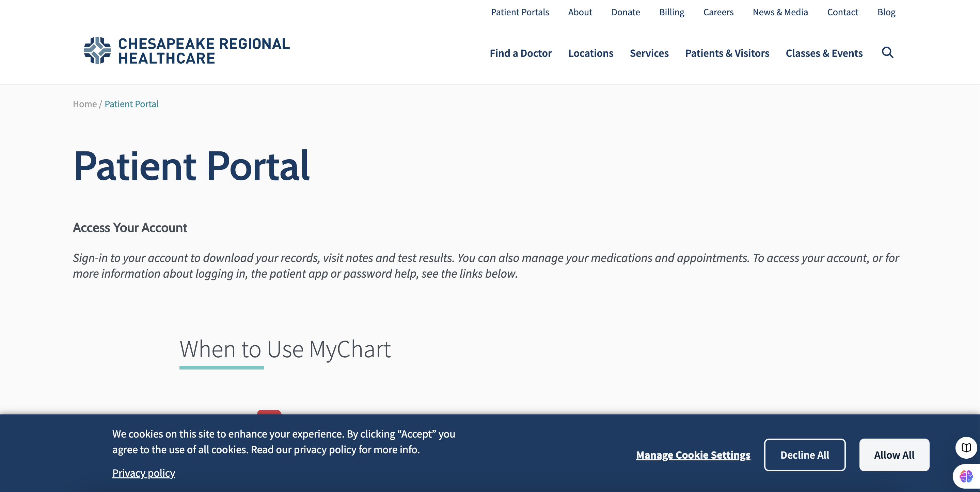
Task: Click the Decline All cookies button
Action: click(805, 455)
